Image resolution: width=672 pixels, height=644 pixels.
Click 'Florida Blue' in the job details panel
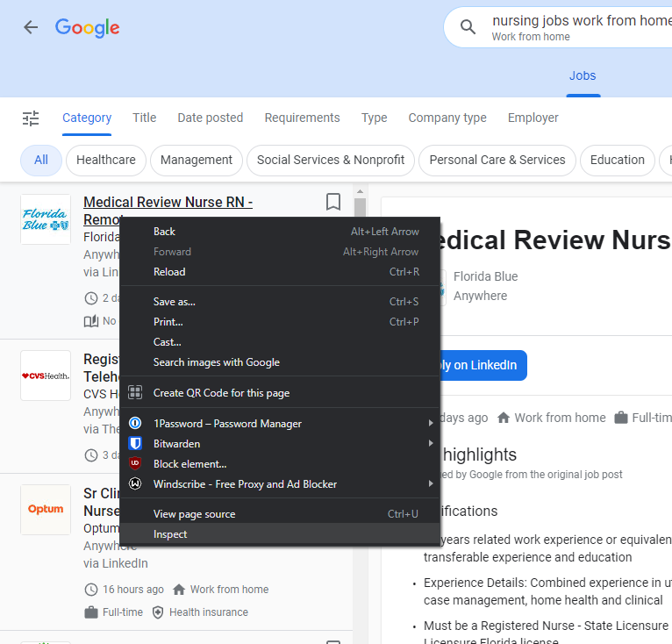[485, 276]
